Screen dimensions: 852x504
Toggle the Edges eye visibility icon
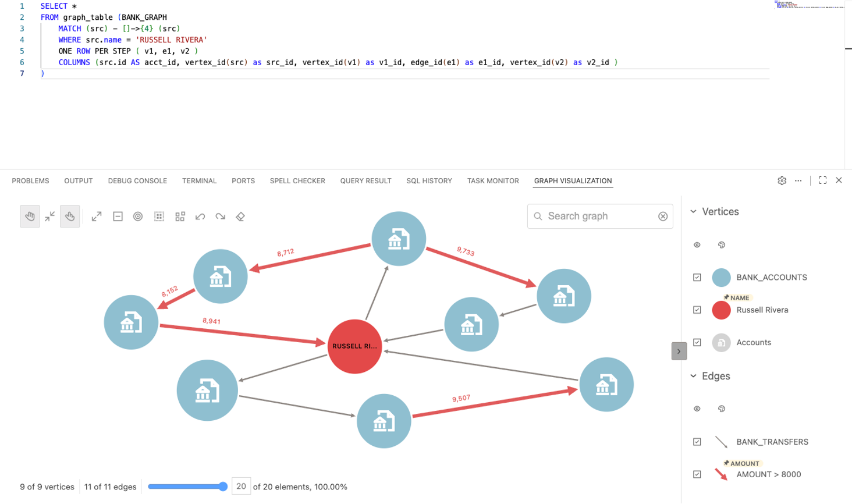coord(697,409)
